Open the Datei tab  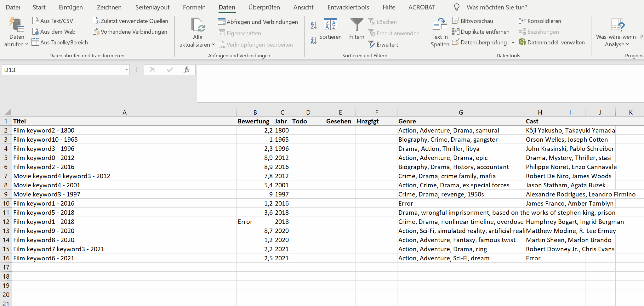(13, 7)
